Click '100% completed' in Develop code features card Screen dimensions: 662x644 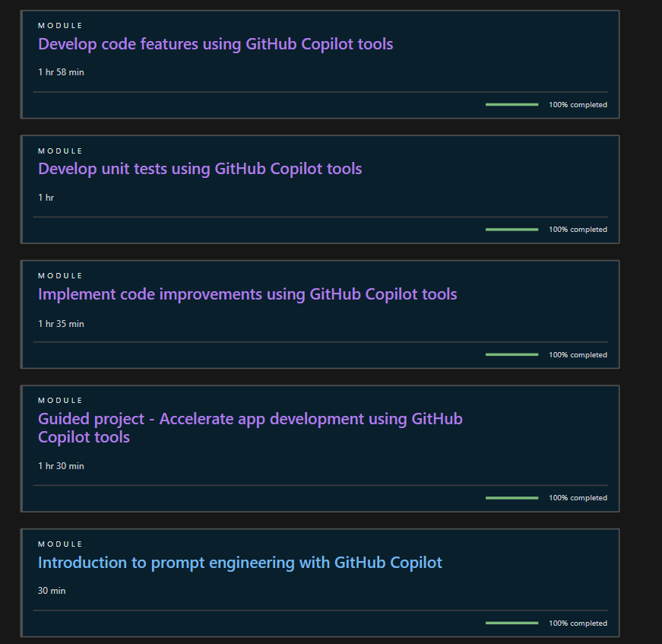pos(578,105)
